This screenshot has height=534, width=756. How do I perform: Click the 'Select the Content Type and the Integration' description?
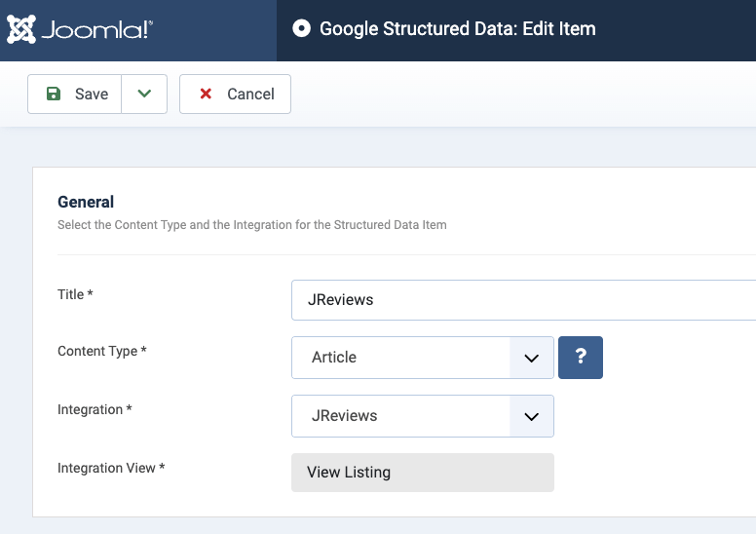pos(252,225)
